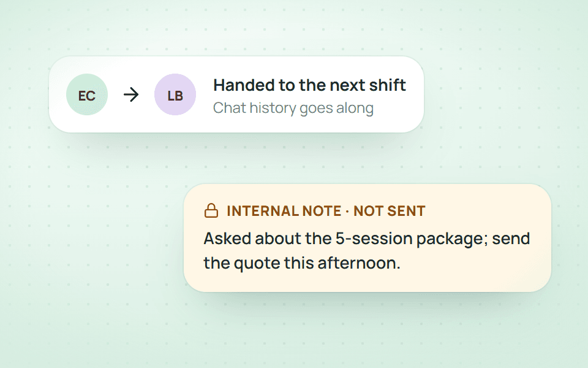The width and height of the screenshot is (588, 368).
Task: Click the word "5-session" in the note
Action: coord(374,239)
